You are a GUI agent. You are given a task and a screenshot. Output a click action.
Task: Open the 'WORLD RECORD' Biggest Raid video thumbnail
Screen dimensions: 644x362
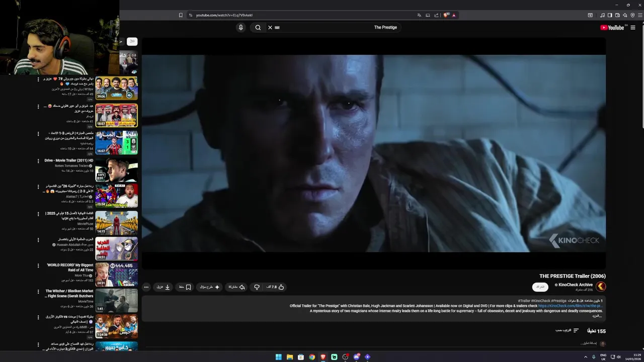point(116,275)
